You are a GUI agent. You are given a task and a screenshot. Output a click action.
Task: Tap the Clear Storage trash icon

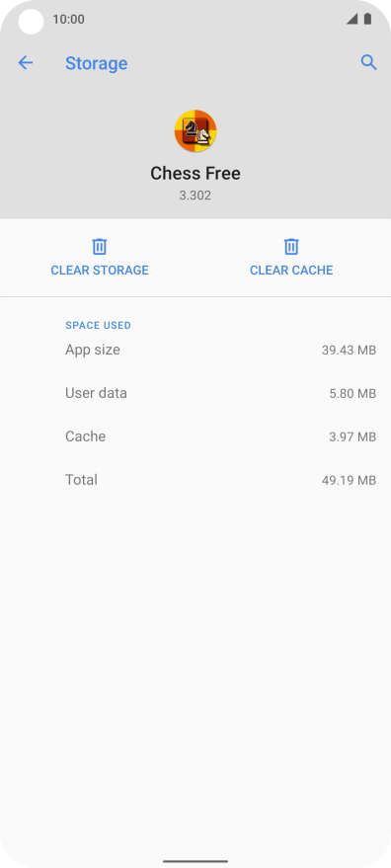100,246
